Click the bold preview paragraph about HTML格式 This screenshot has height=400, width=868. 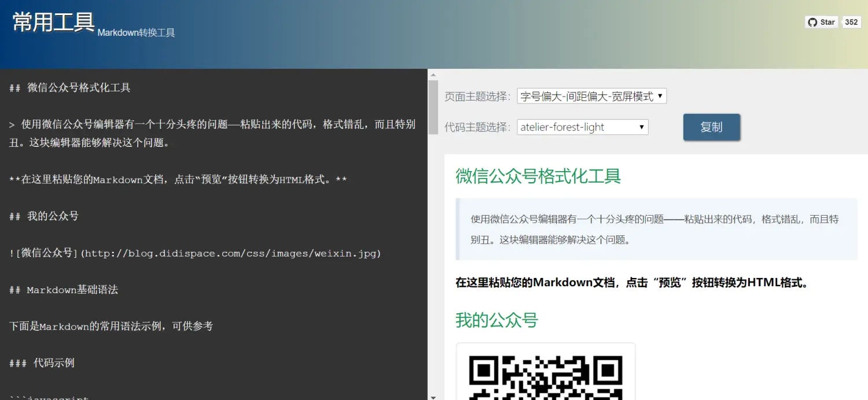(x=631, y=283)
